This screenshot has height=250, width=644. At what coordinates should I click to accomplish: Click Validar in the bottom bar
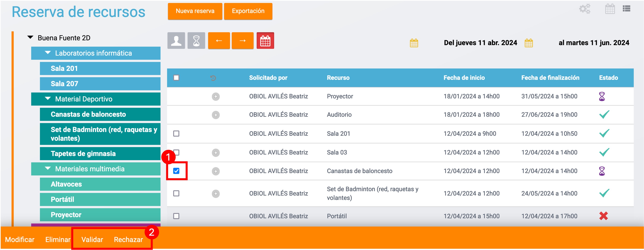(92, 239)
